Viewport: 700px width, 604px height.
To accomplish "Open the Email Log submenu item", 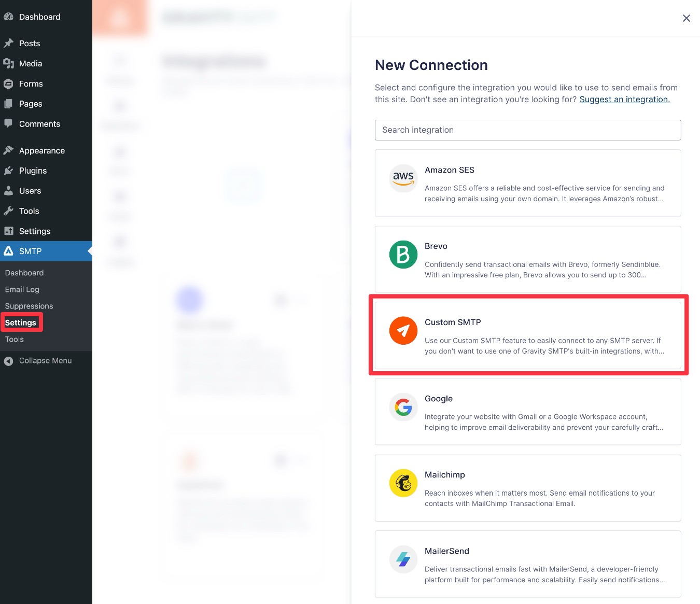I will point(22,289).
